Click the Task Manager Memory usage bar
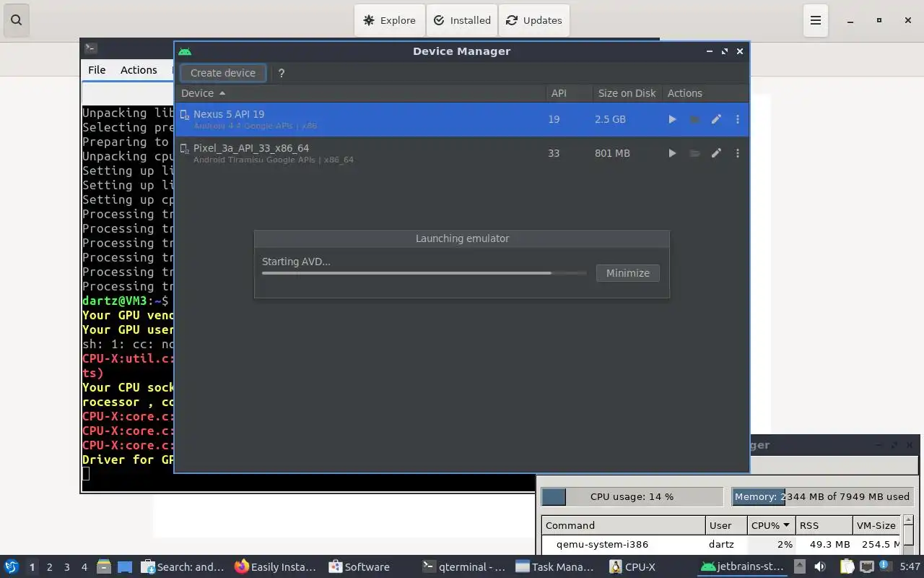924x578 pixels. click(x=822, y=496)
